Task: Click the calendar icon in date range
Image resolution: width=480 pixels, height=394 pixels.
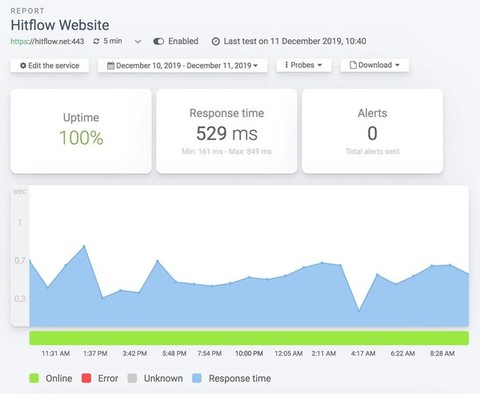Action: (x=111, y=66)
